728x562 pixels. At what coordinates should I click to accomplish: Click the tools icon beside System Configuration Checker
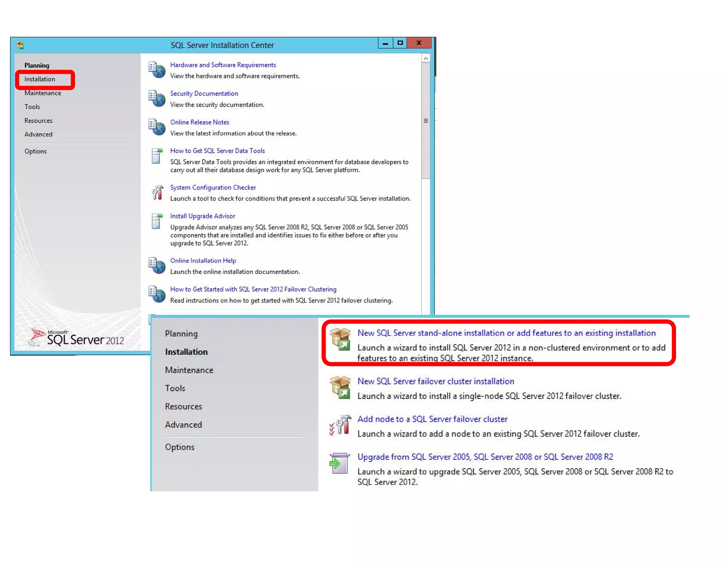click(157, 193)
